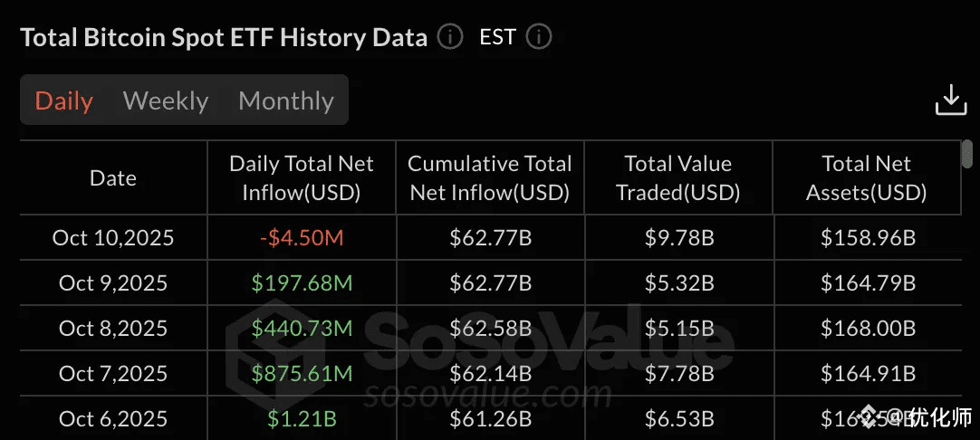Click Cumulative Total Net Inflow header
The height and width of the screenshot is (440, 980).
[490, 178]
